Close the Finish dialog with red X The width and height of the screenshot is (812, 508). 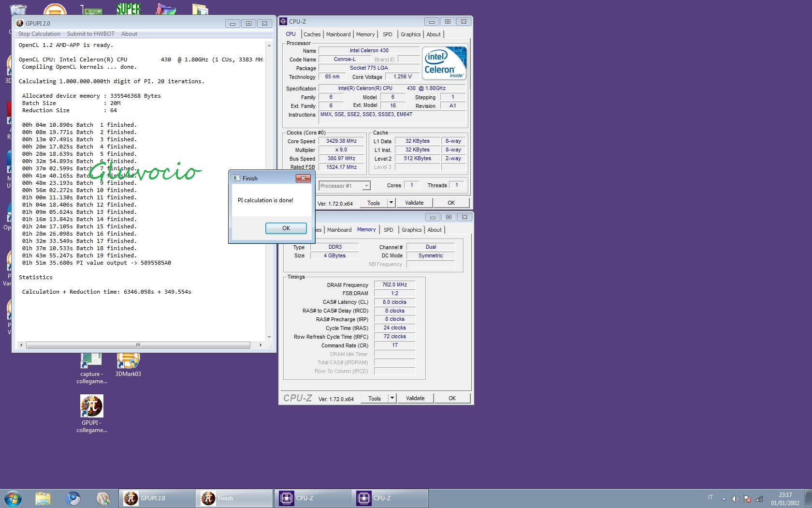tap(303, 178)
